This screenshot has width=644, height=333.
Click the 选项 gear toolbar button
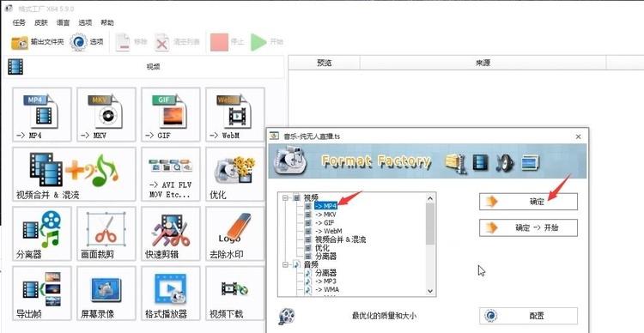pyautogui.click(x=87, y=42)
